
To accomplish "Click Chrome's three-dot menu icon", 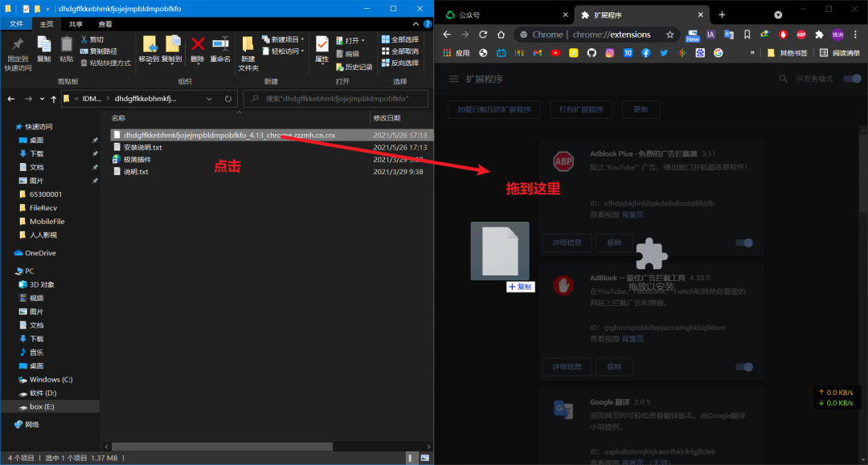I will pyautogui.click(x=855, y=35).
